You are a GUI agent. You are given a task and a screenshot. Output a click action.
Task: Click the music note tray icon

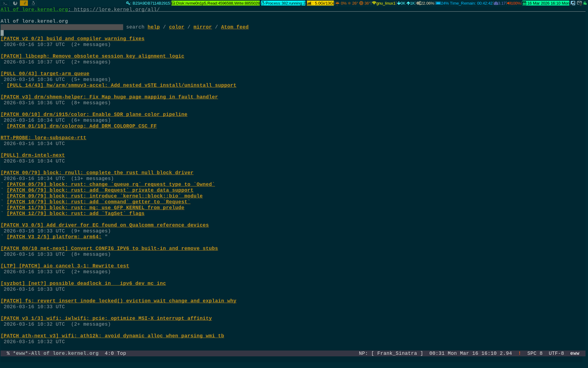point(573,3)
